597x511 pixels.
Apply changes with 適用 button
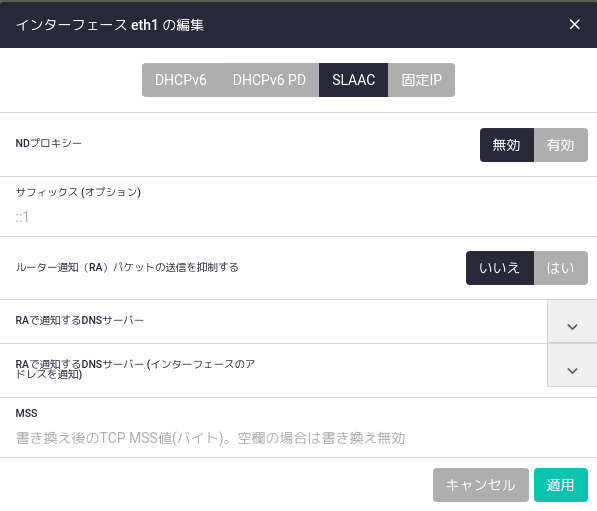[x=560, y=485]
